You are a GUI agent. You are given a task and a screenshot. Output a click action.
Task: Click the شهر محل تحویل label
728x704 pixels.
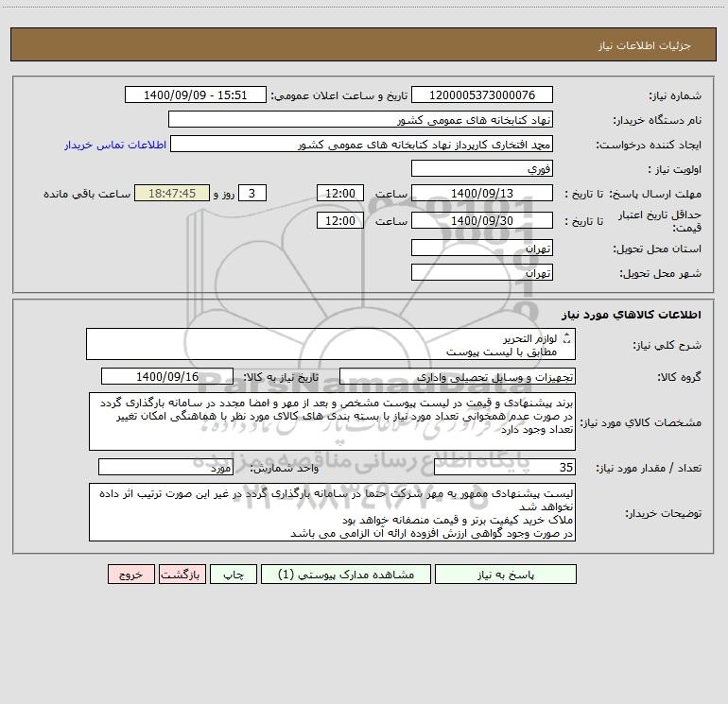661,273
